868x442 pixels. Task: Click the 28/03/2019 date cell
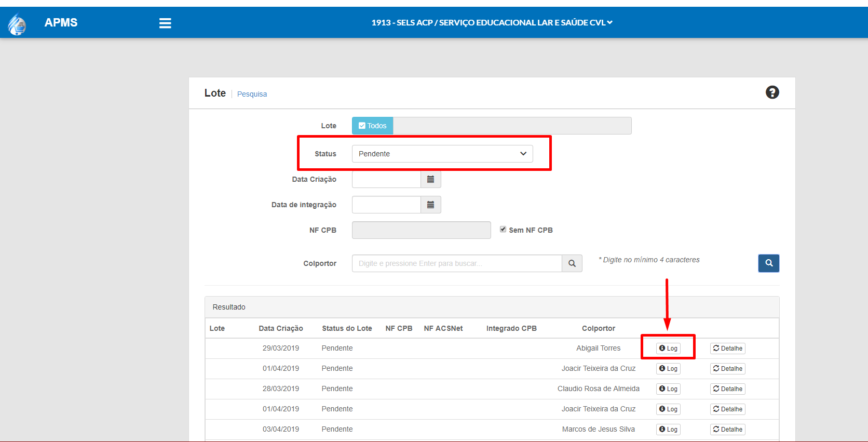point(281,389)
